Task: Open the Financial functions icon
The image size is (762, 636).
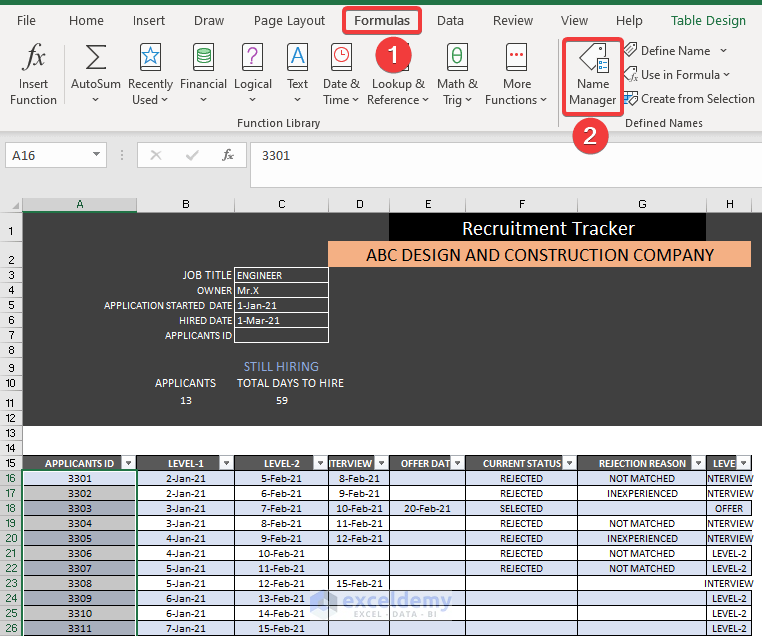Action: (203, 57)
